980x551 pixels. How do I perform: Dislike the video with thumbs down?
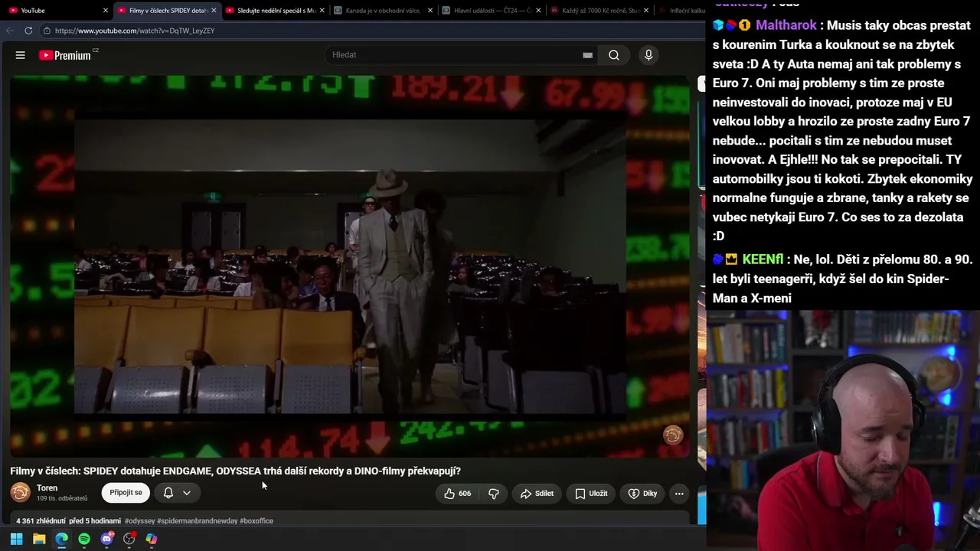[494, 494]
